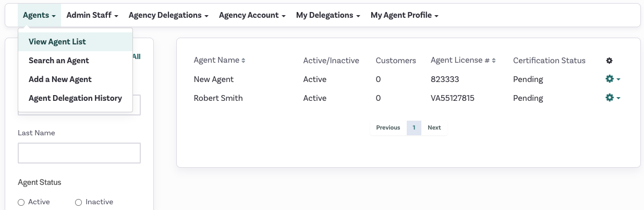Sort by the Agent License # arrows
644x210 pixels.
(x=494, y=61)
